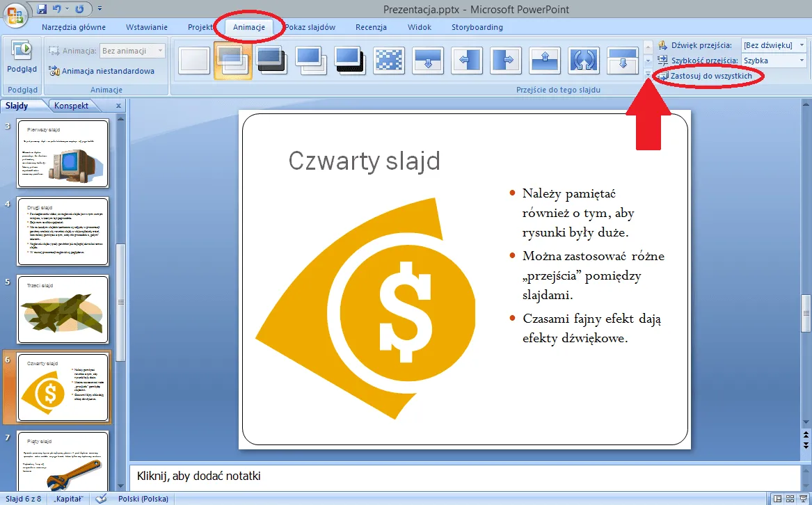Select the wipe up transition

tap(545, 61)
